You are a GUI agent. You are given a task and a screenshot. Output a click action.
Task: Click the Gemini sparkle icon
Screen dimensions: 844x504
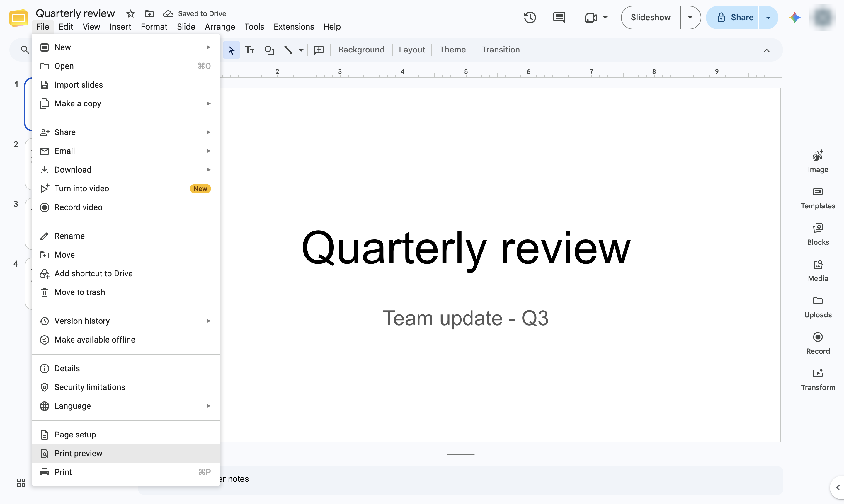pyautogui.click(x=794, y=17)
